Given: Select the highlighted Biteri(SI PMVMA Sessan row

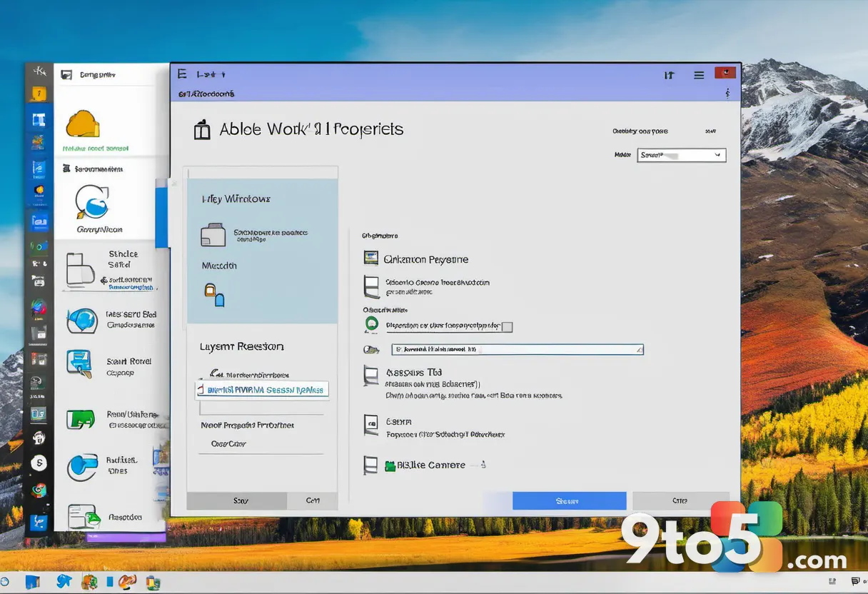Looking at the screenshot, I should 261,390.
